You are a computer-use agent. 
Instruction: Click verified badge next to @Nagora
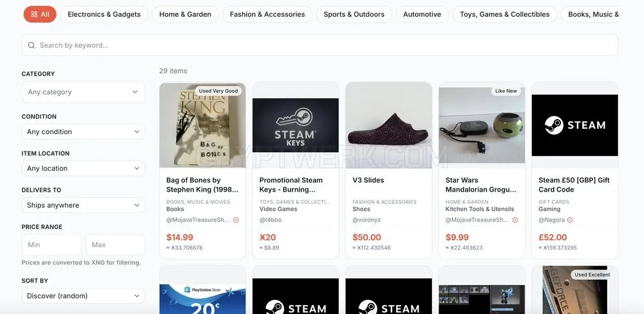point(570,220)
